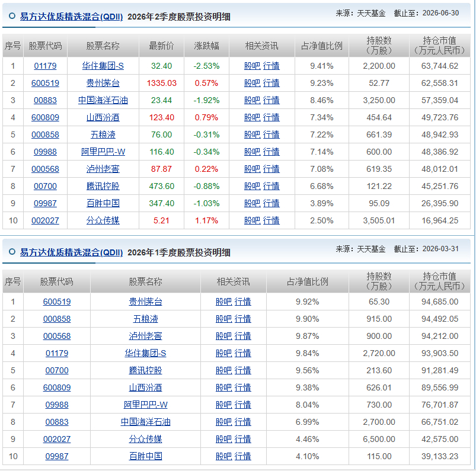This screenshot has width=476, height=471.
Task: Open 行情 for 腾讯控股 in 2季度 table
Action: 271,186
